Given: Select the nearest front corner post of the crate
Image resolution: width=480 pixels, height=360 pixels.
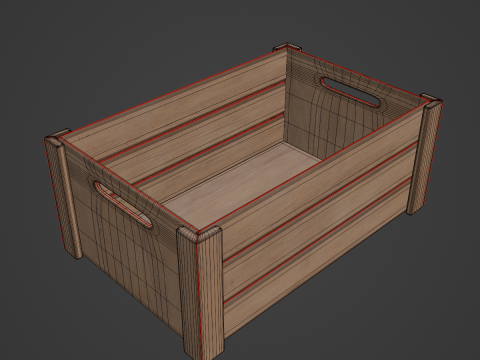Looking at the screenshot, I should 201,293.
